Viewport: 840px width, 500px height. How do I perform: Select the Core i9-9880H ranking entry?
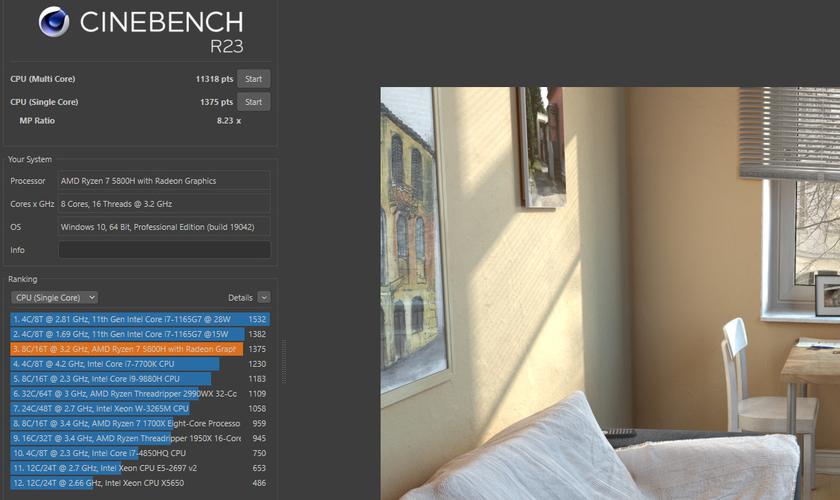click(140, 379)
